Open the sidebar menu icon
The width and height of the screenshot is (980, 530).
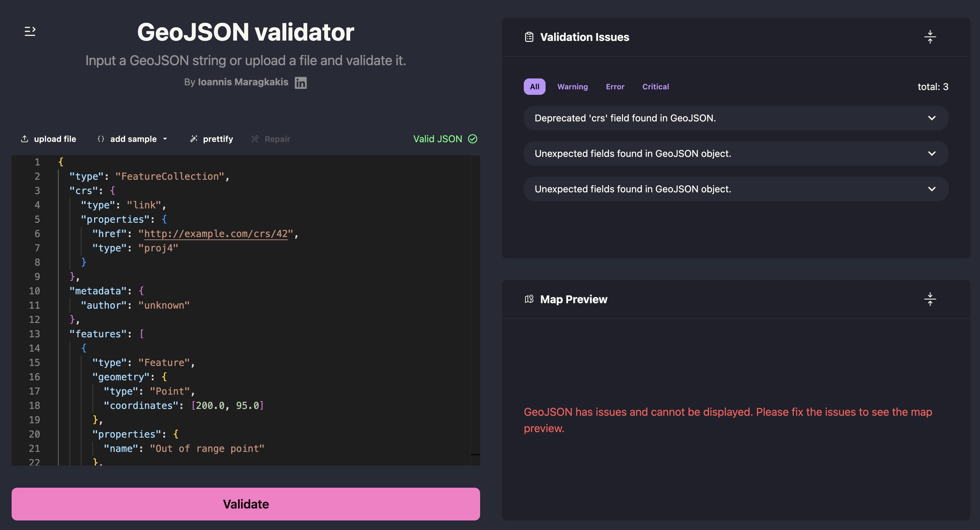[x=30, y=31]
